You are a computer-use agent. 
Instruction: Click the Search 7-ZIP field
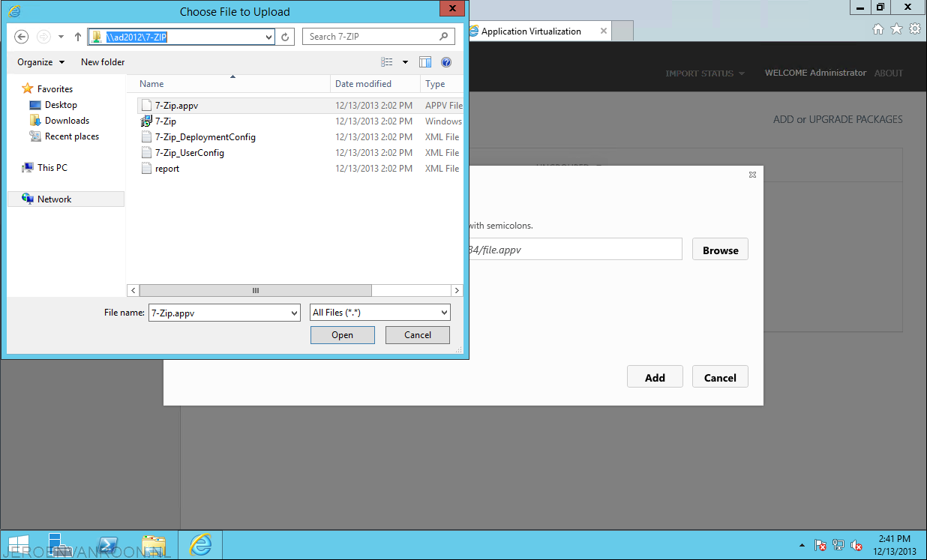click(379, 36)
